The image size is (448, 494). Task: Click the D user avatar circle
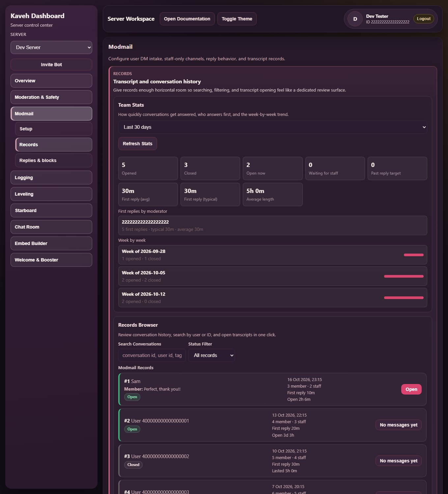click(x=355, y=19)
